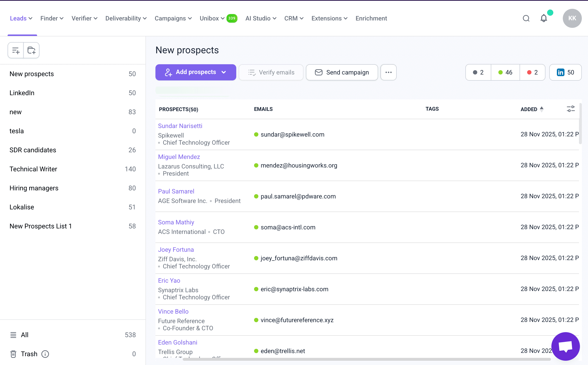Click the create new list icon
This screenshot has width=588, height=365.
point(16,50)
